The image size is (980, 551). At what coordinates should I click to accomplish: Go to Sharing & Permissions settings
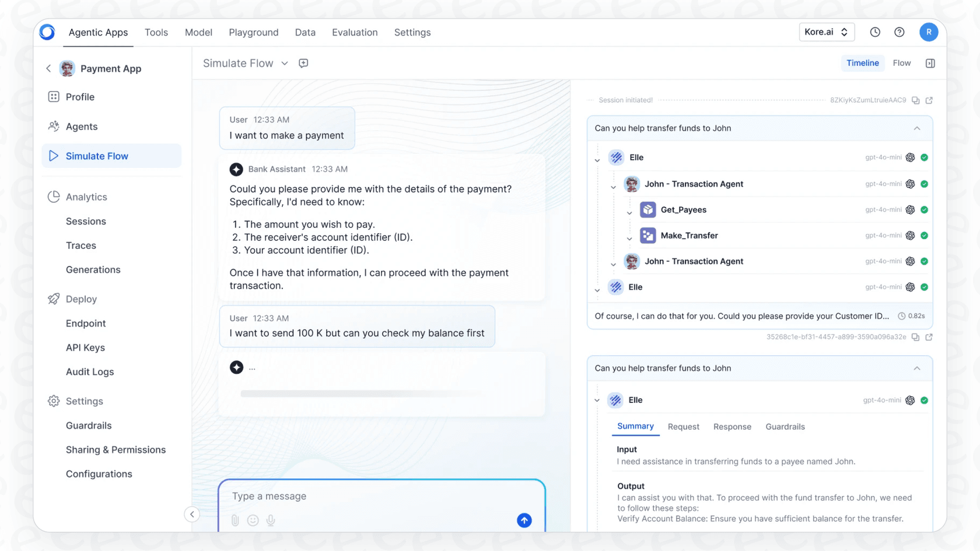(116, 450)
